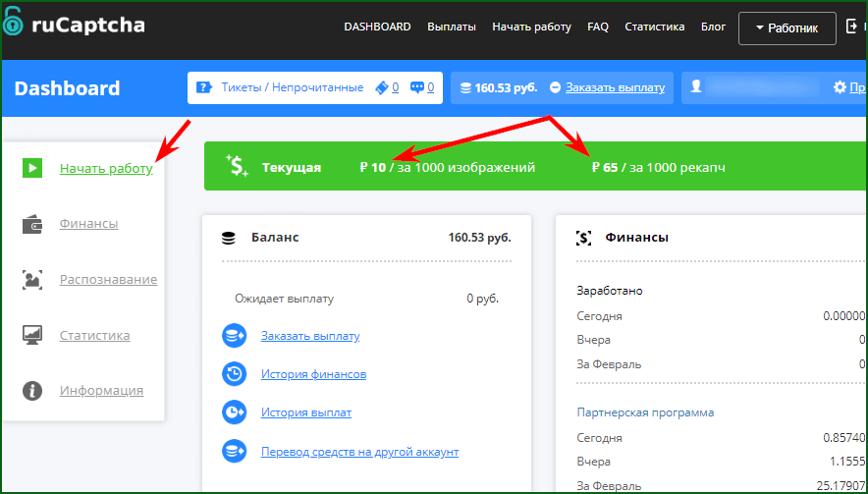
Task: Open Статистика in the top navigation
Action: pos(654,27)
